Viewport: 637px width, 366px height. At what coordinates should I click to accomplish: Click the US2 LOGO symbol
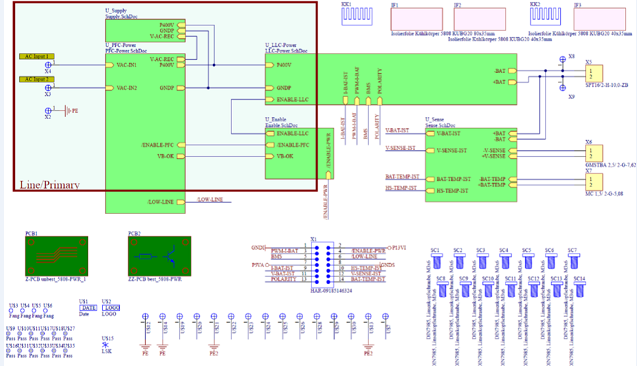click(x=111, y=308)
